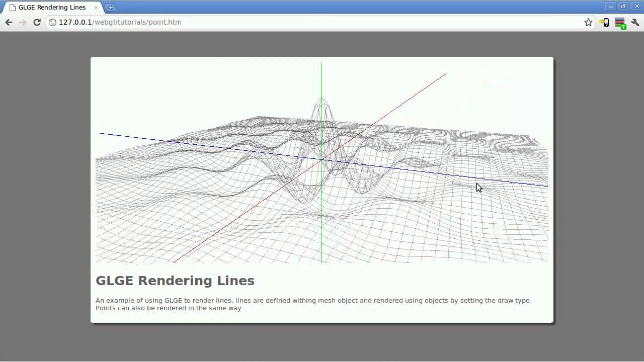Restore down the browser window
Image resolution: width=644 pixels, height=362 pixels.
(x=624, y=7)
